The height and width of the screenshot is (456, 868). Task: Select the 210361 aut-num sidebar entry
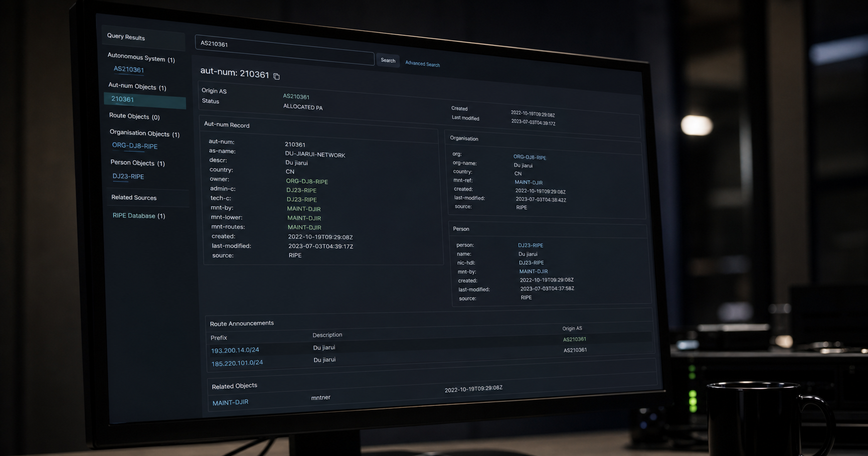coord(145,100)
